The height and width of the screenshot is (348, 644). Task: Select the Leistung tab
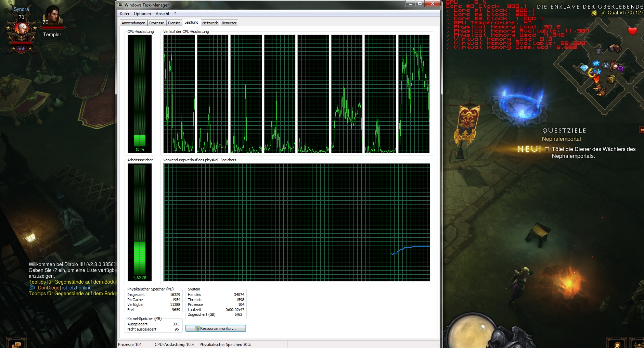[x=191, y=22]
